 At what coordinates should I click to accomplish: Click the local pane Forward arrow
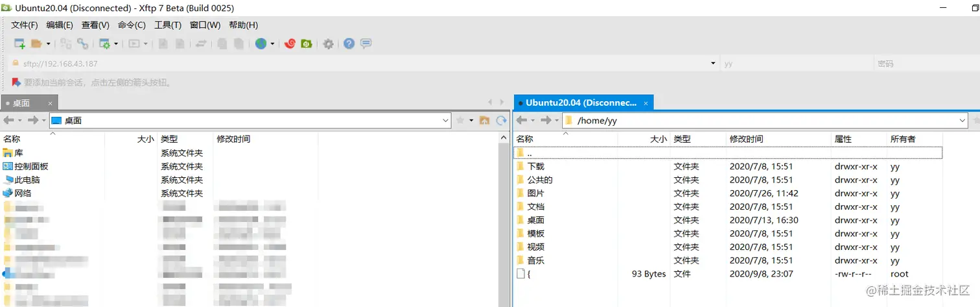click(x=33, y=120)
